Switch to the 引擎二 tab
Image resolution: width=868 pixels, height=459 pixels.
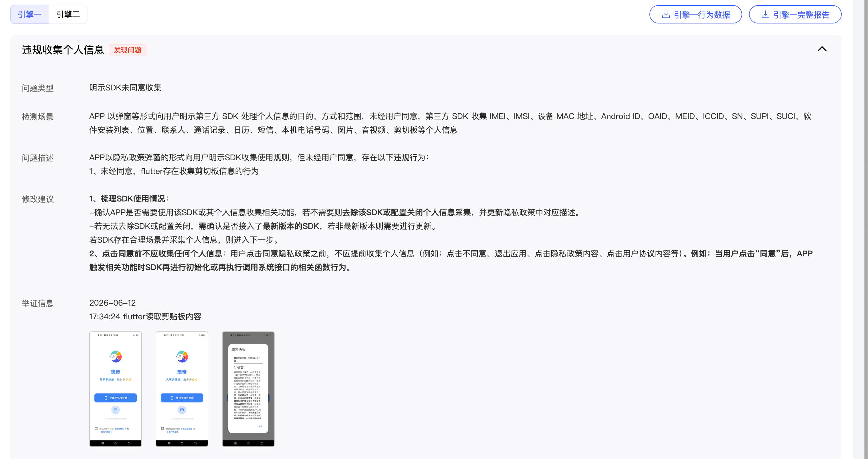pos(68,15)
